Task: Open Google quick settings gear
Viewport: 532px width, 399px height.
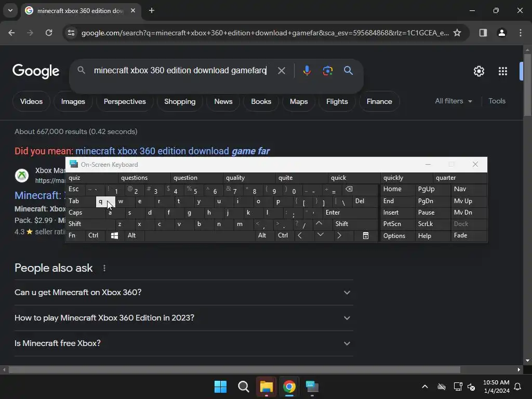Action: (x=479, y=71)
